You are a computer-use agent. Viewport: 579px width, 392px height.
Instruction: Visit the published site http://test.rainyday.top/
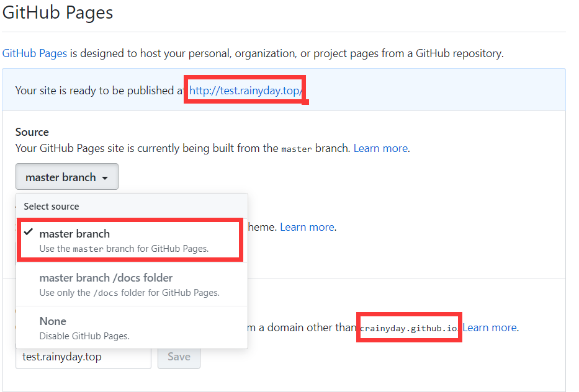(x=243, y=90)
